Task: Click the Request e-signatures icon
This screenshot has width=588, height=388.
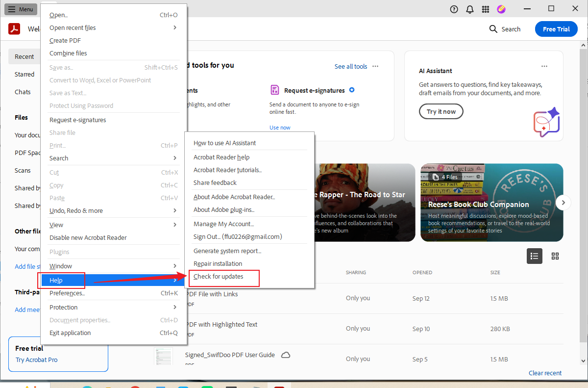Action: 275,90
